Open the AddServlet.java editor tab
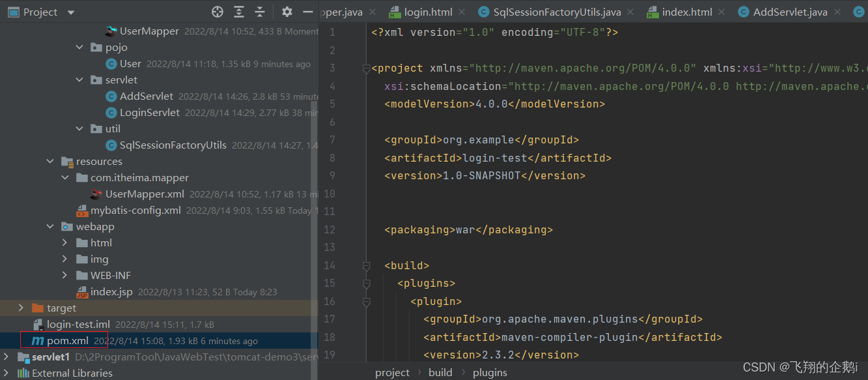This screenshot has height=380, width=868. tap(790, 12)
